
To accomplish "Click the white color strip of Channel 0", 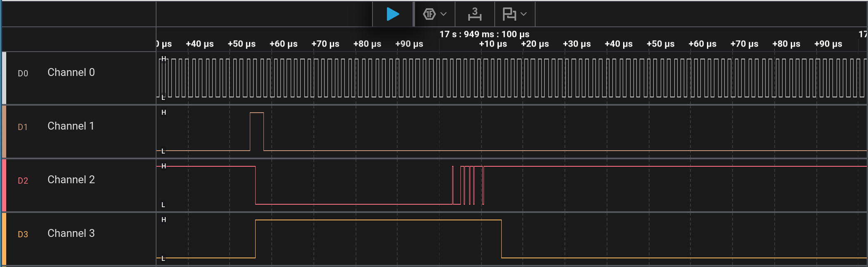I will (4, 78).
